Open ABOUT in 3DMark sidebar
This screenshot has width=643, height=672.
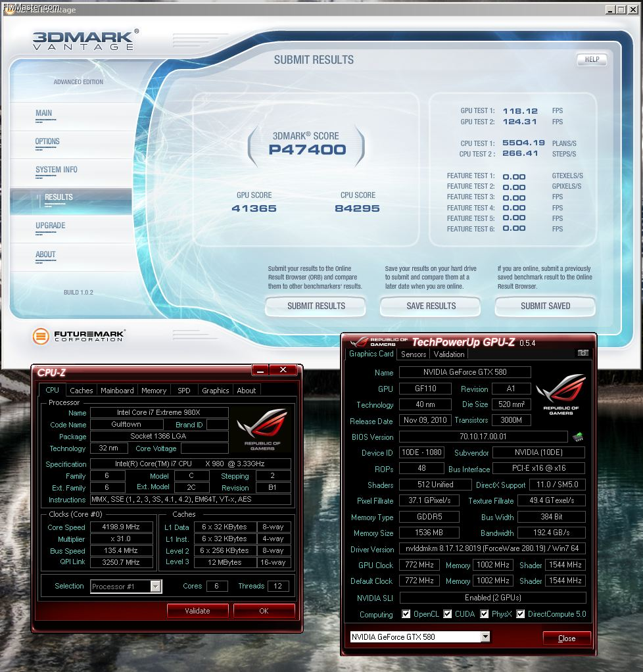[45, 254]
